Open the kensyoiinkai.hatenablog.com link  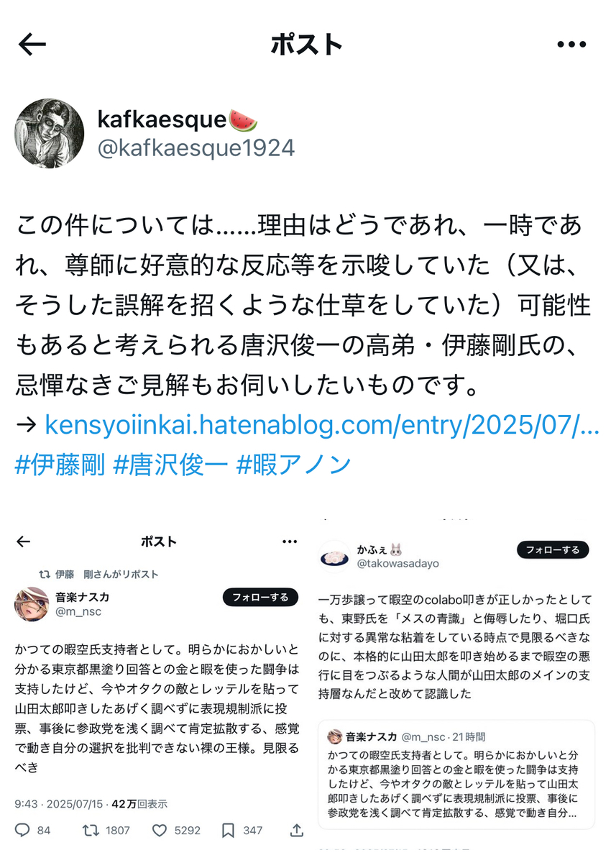pos(321,424)
